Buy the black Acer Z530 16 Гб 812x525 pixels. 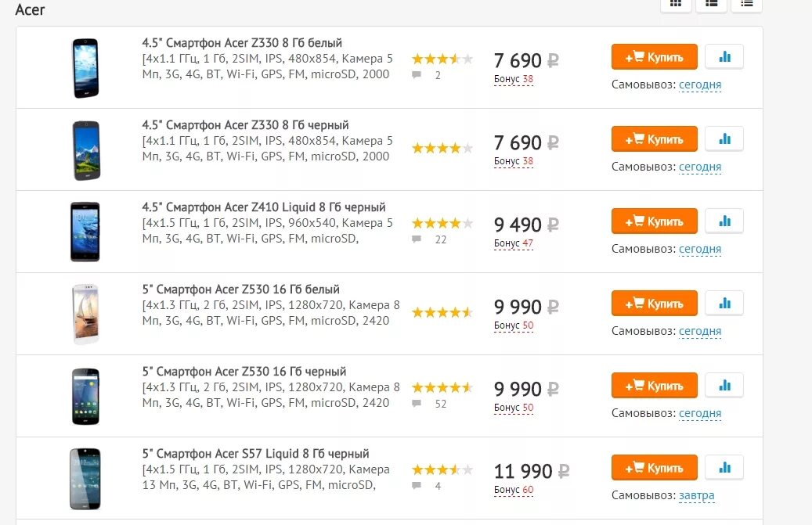point(654,386)
